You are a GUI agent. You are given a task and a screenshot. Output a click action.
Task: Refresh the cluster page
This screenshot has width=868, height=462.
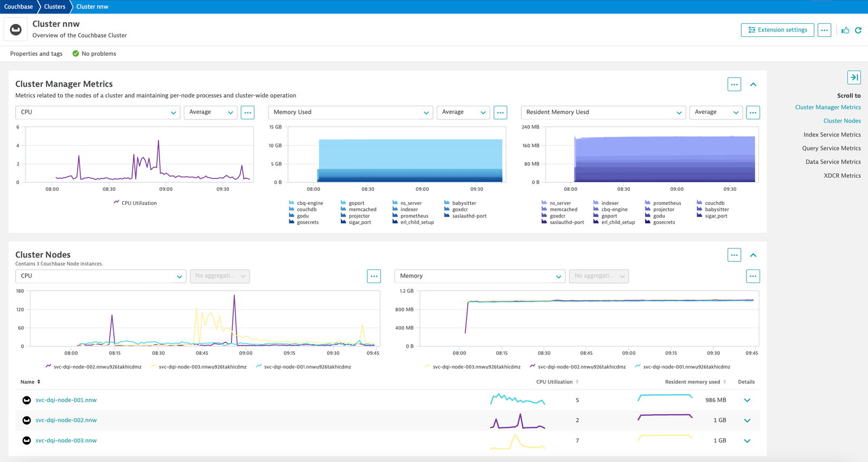tap(858, 30)
